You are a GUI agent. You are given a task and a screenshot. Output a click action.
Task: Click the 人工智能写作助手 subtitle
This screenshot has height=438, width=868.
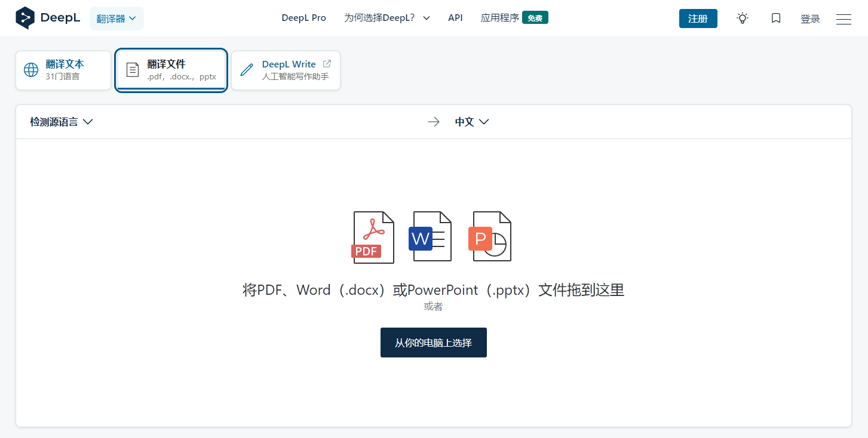296,76
